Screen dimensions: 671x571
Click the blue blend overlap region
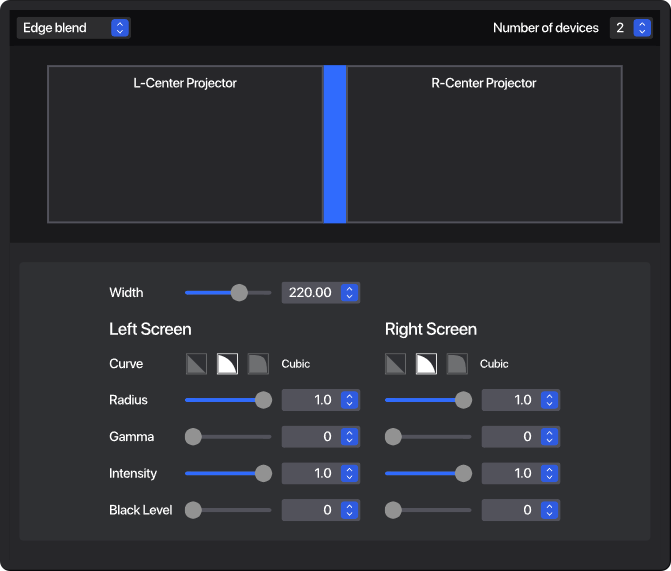click(x=335, y=144)
